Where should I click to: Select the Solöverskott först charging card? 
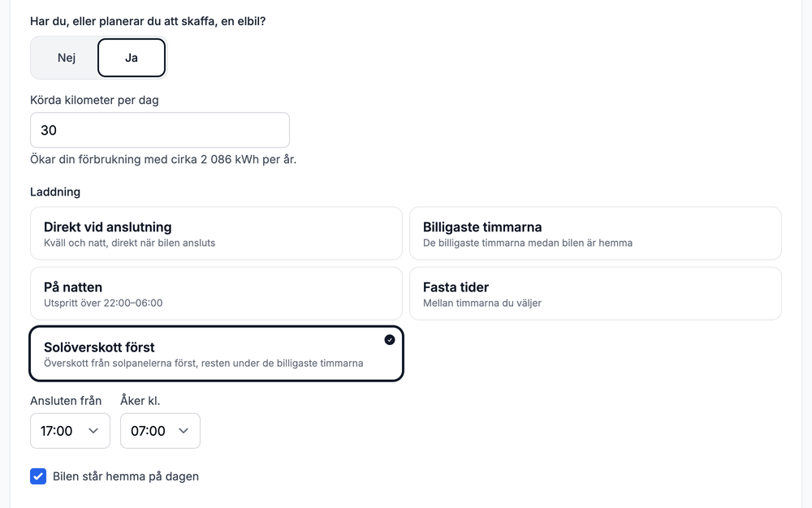pos(216,354)
